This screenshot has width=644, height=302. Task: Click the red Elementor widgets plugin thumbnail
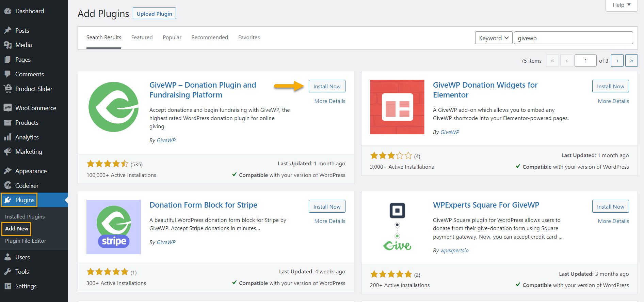coord(397,107)
